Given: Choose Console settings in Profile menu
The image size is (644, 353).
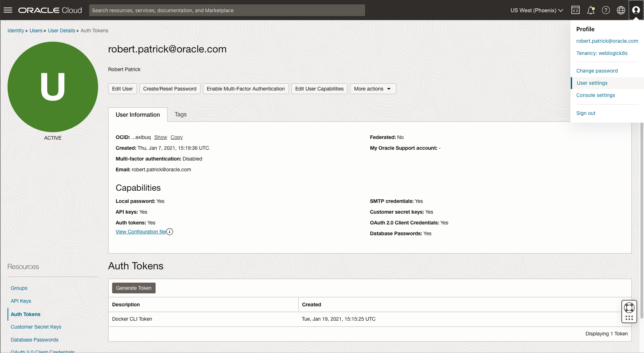Looking at the screenshot, I should (595, 95).
